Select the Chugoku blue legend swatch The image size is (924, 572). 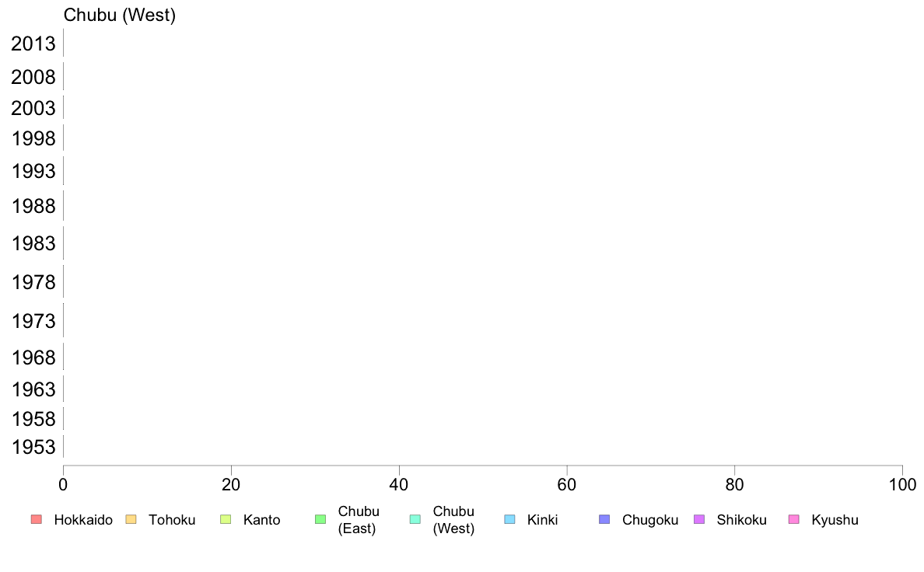[x=604, y=520]
